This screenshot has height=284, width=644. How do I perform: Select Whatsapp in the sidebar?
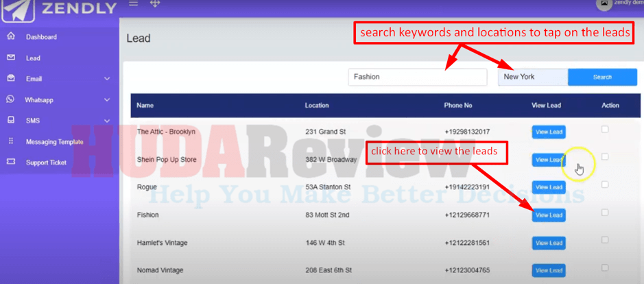39,100
